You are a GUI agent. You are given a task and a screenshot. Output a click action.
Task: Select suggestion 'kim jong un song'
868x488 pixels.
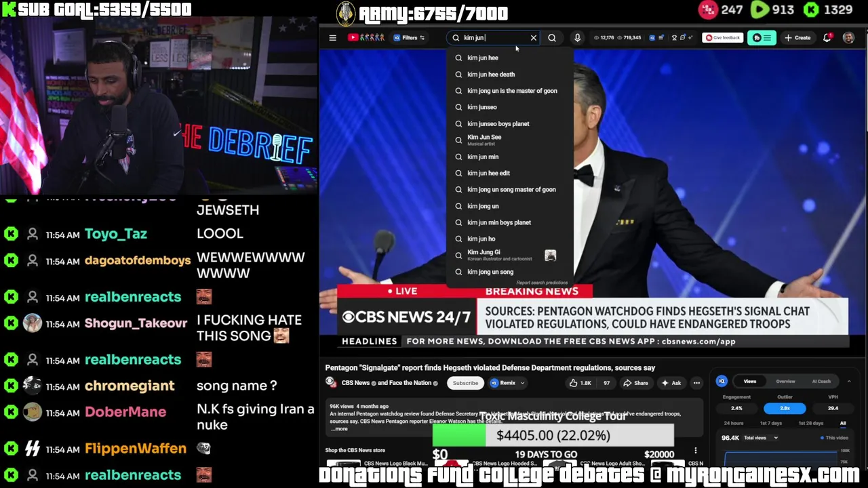tap(510, 272)
